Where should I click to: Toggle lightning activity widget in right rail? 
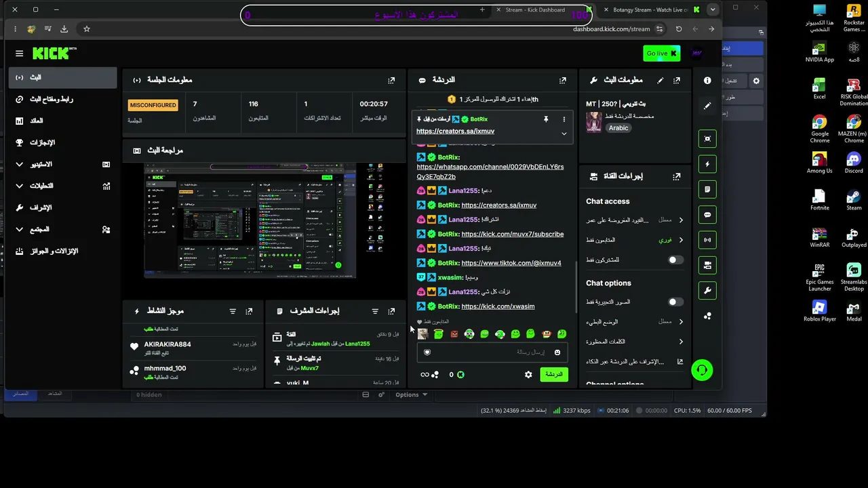click(707, 164)
